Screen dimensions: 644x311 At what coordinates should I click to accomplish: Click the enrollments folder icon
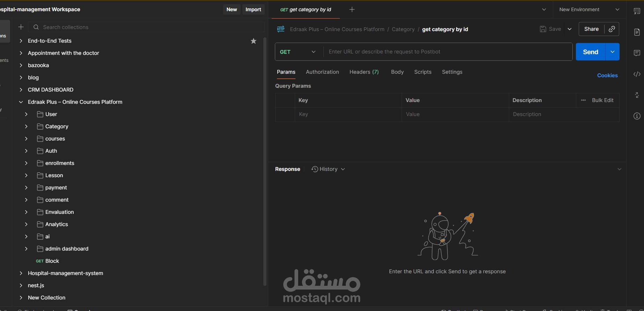40,163
